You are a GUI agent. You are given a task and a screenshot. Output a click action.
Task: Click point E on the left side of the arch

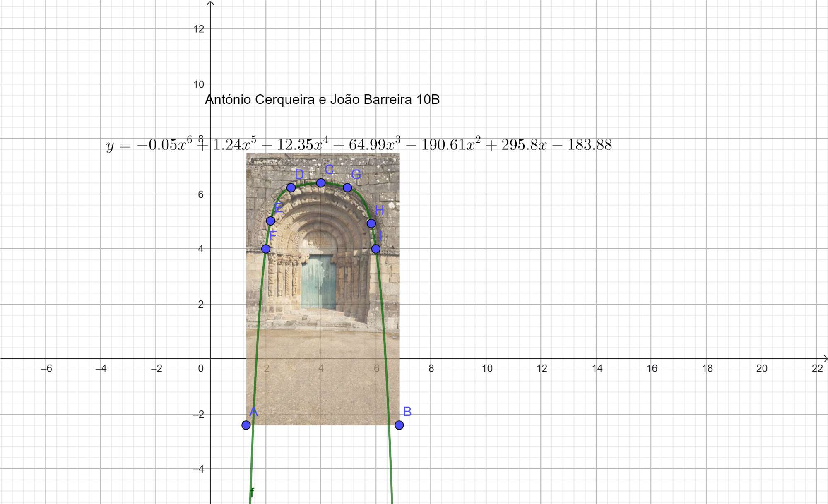click(270, 221)
